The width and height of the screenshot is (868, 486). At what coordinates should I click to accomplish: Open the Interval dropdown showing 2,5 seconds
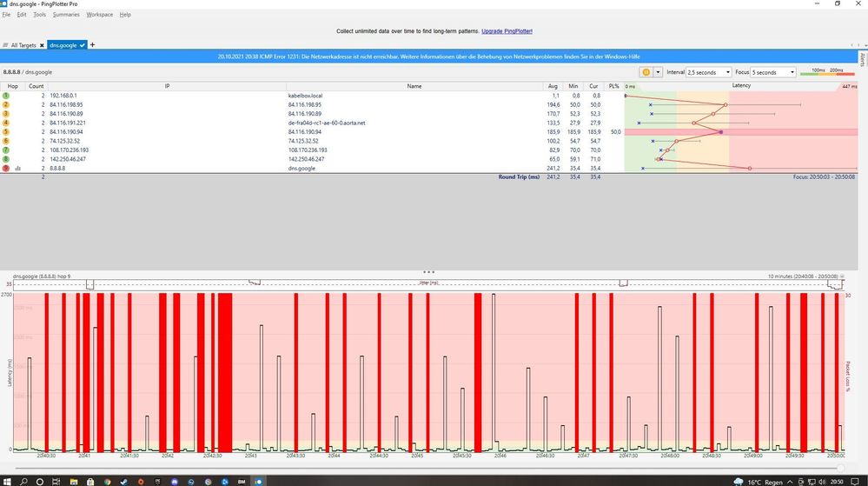pos(709,72)
